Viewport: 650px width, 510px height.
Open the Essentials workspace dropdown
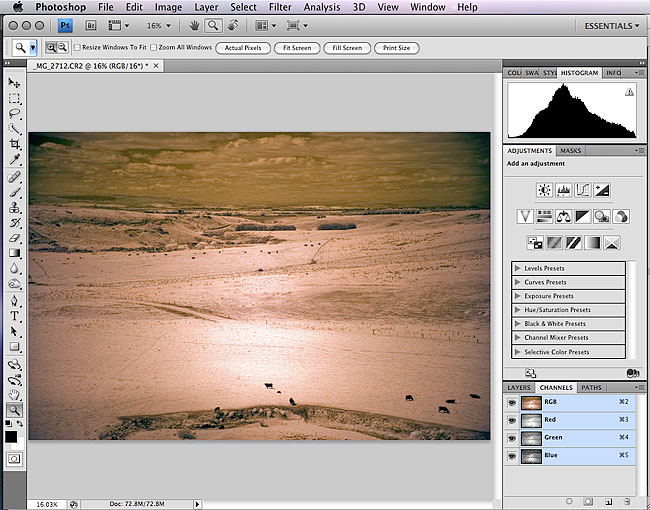610,25
